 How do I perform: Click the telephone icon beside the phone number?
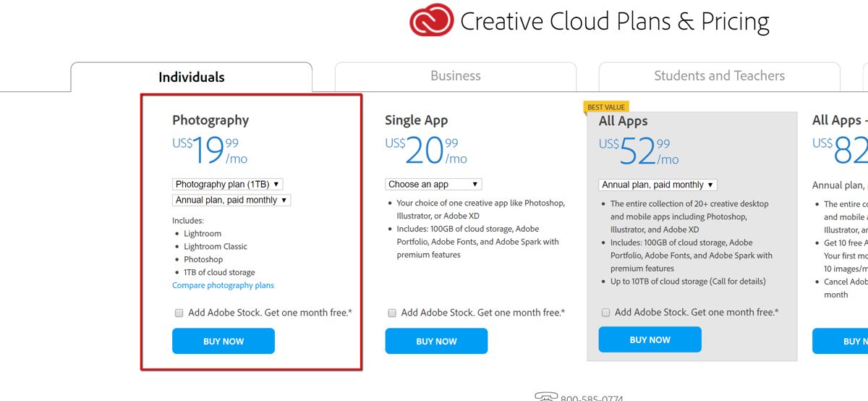(545, 397)
